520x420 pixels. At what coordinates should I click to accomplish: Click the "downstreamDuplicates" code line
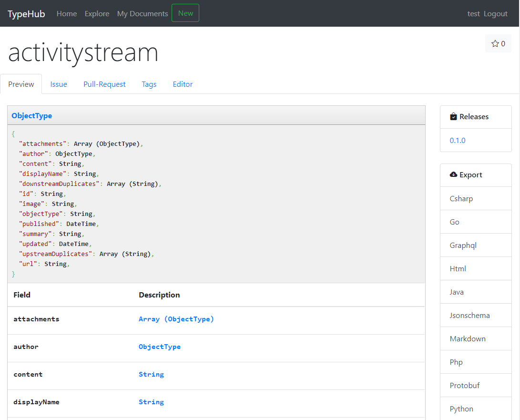[90, 184]
